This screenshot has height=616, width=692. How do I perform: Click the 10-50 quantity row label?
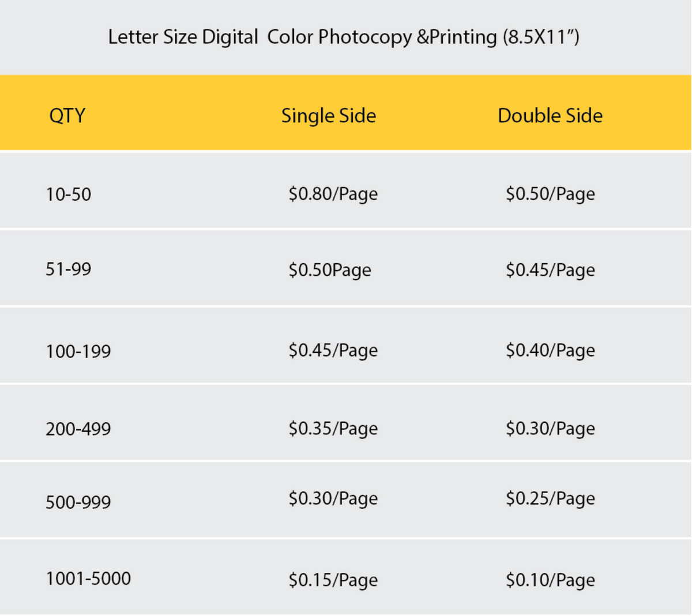69,194
